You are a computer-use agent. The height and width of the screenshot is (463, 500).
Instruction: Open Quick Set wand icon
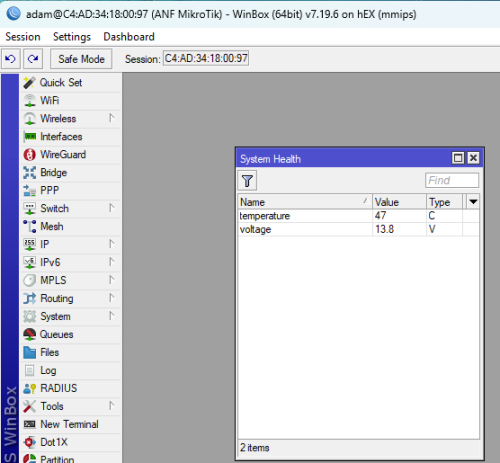point(29,83)
